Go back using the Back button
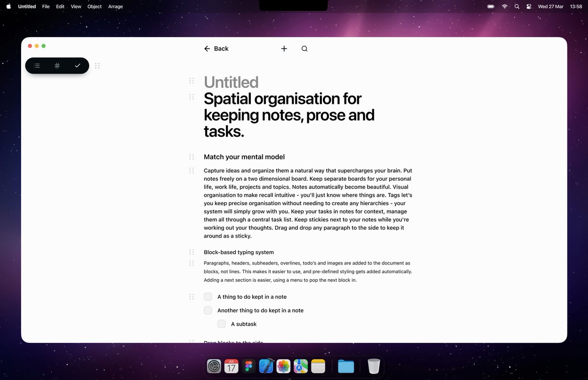The image size is (588, 380). (x=216, y=48)
